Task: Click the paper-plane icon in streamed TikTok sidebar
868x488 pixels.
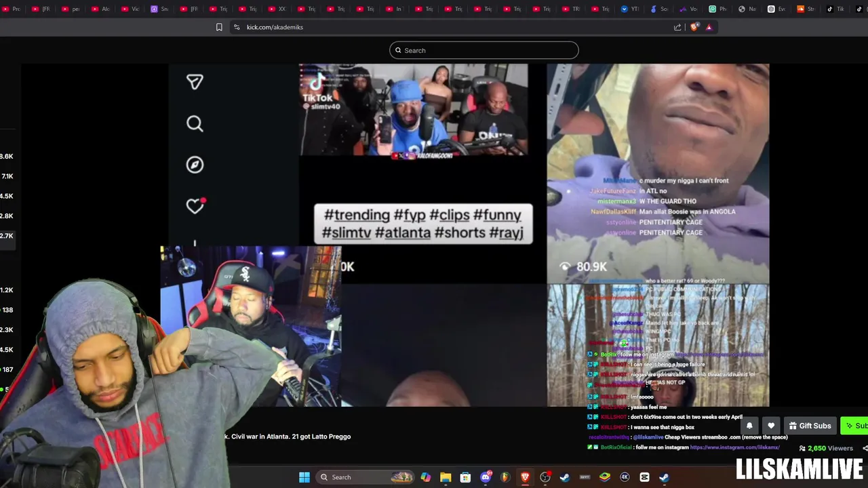Action: pos(195,82)
